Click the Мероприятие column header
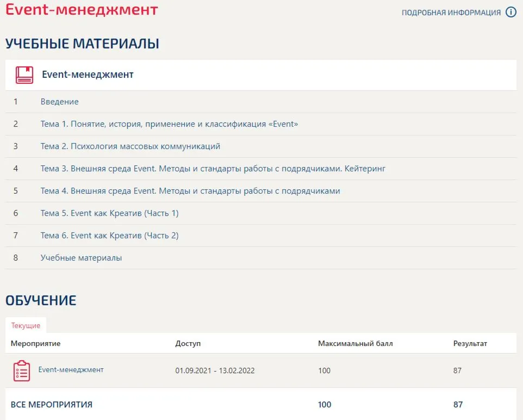 [36, 343]
